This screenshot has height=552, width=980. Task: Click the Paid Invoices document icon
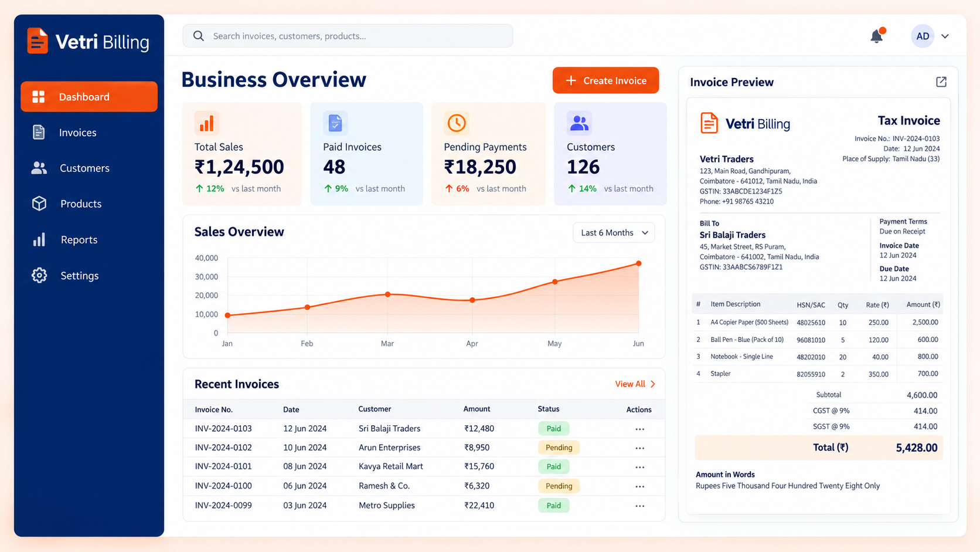tap(335, 123)
